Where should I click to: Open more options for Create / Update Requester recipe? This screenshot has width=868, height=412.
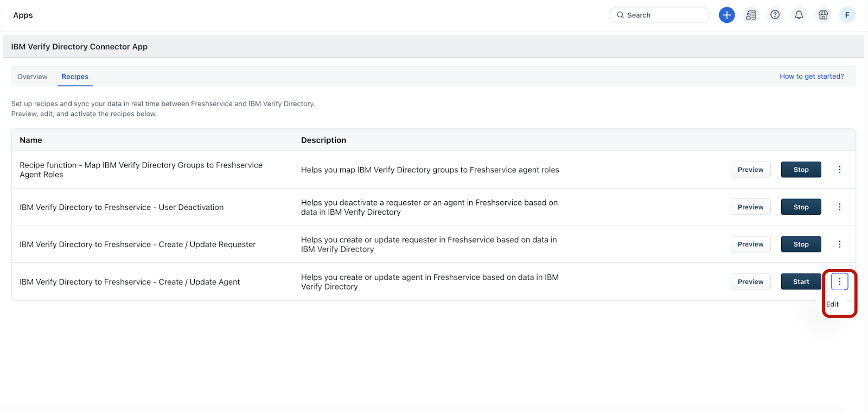[840, 244]
